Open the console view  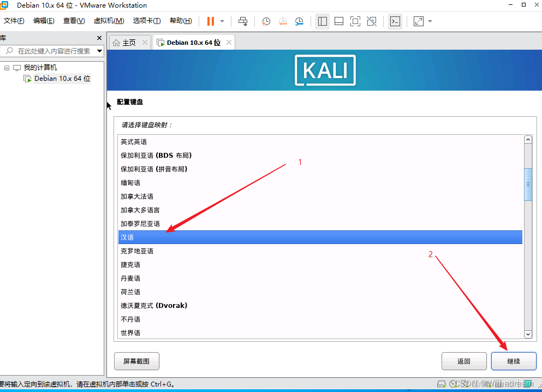tap(395, 21)
